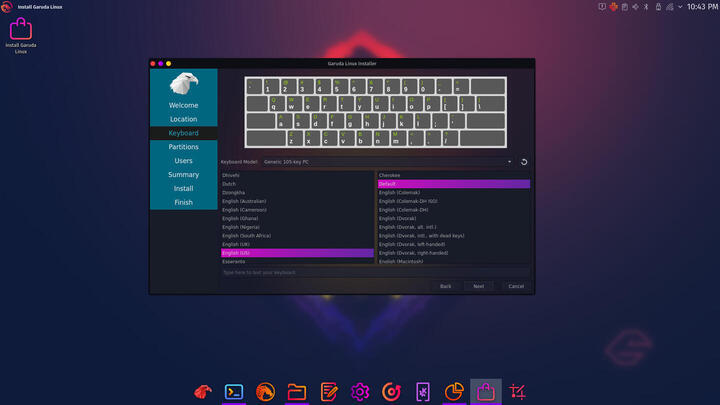Click the Next button
The image size is (720, 405).
point(478,286)
